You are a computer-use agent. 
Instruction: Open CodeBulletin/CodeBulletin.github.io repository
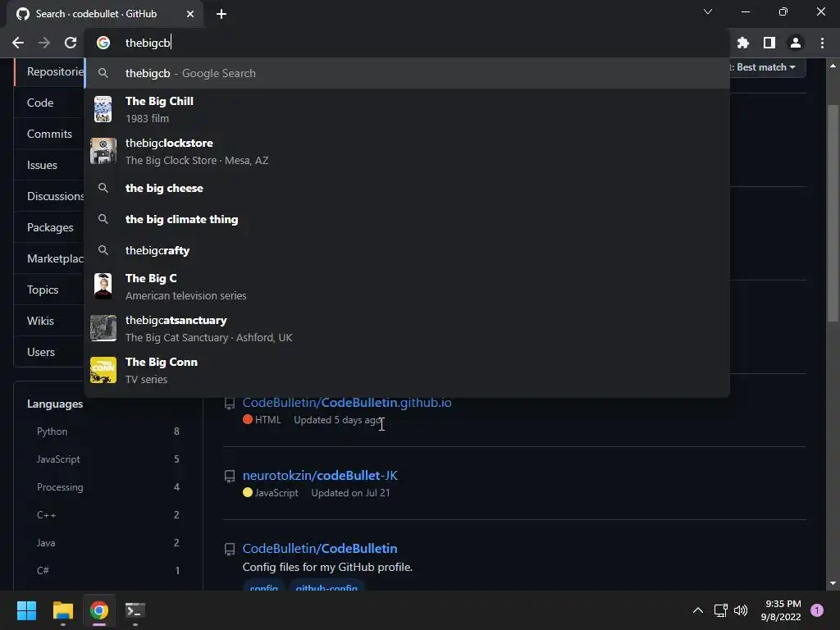(x=347, y=402)
